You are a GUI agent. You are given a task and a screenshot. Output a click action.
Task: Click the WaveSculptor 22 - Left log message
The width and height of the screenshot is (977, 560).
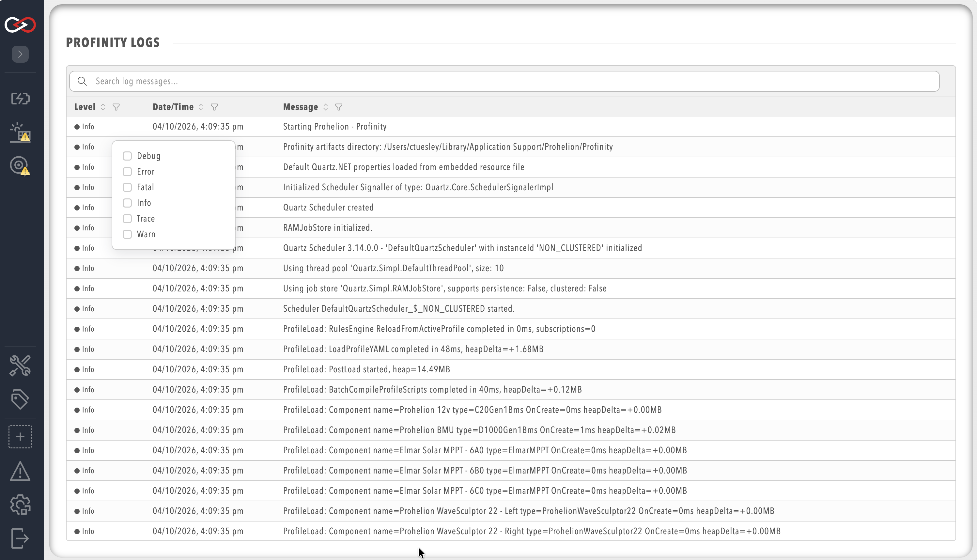coord(529,511)
